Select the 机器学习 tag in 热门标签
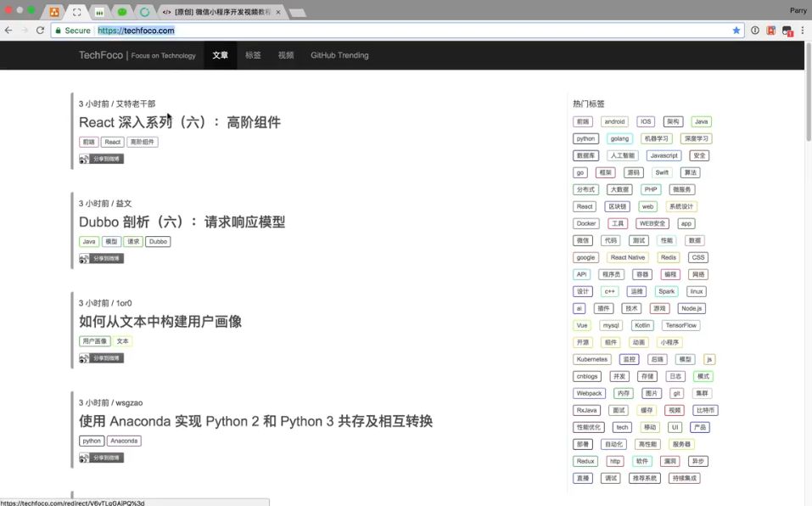The image size is (812, 506). coord(656,138)
